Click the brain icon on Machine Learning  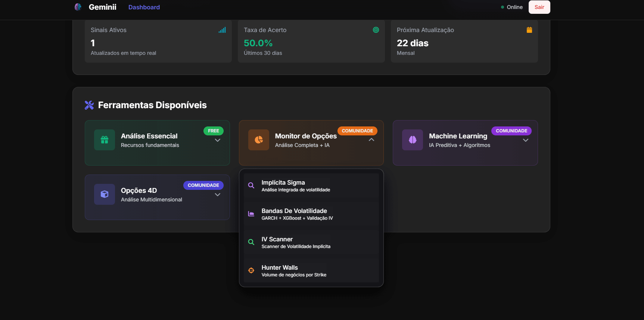[413, 140]
